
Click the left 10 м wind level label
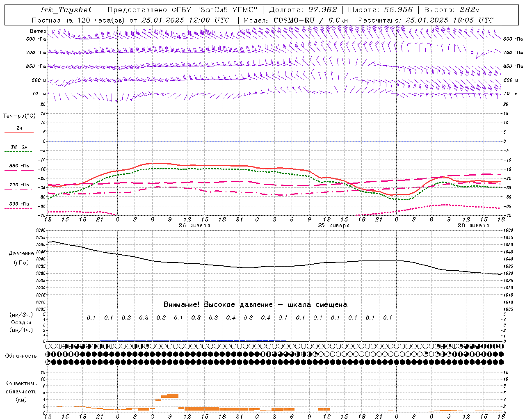pos(39,94)
